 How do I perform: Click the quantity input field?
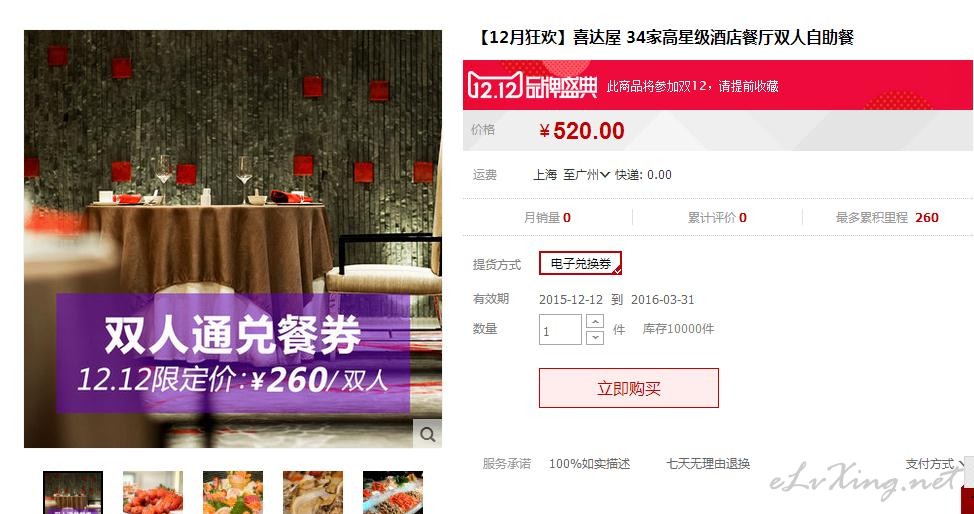(560, 329)
